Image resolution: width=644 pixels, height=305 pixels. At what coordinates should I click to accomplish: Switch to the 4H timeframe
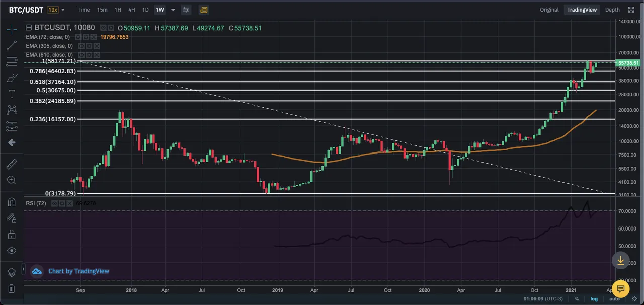(x=131, y=10)
